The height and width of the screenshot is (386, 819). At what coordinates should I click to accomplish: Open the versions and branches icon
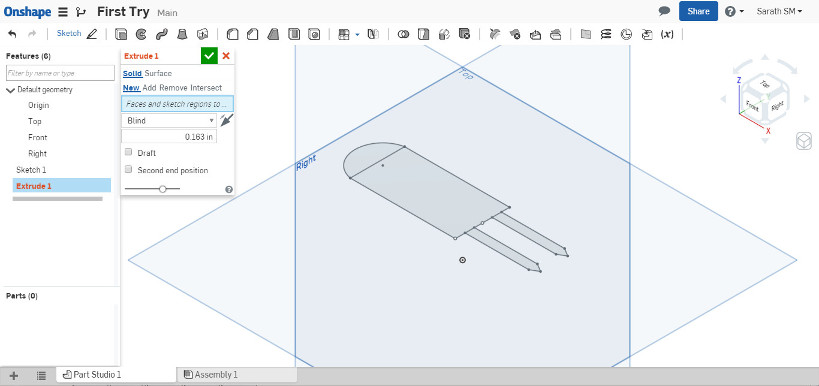point(80,11)
